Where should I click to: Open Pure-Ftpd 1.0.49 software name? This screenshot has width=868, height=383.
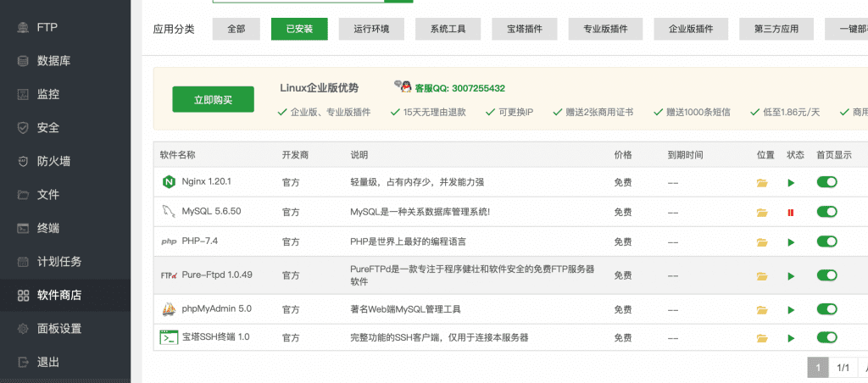point(217,275)
